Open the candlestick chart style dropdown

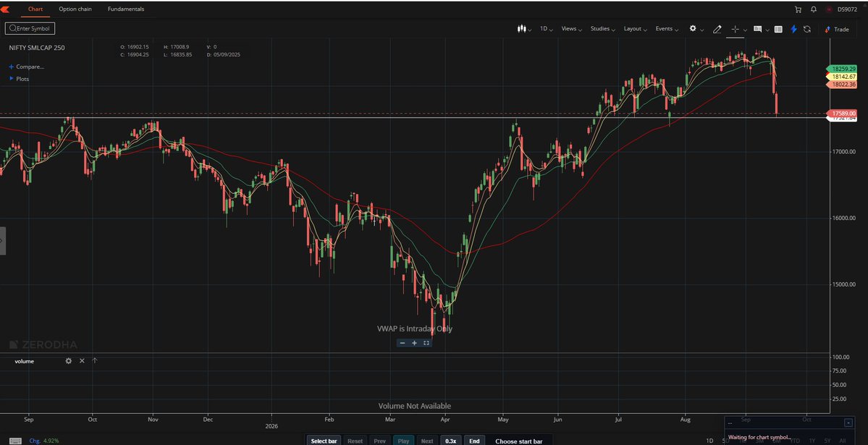click(x=524, y=29)
